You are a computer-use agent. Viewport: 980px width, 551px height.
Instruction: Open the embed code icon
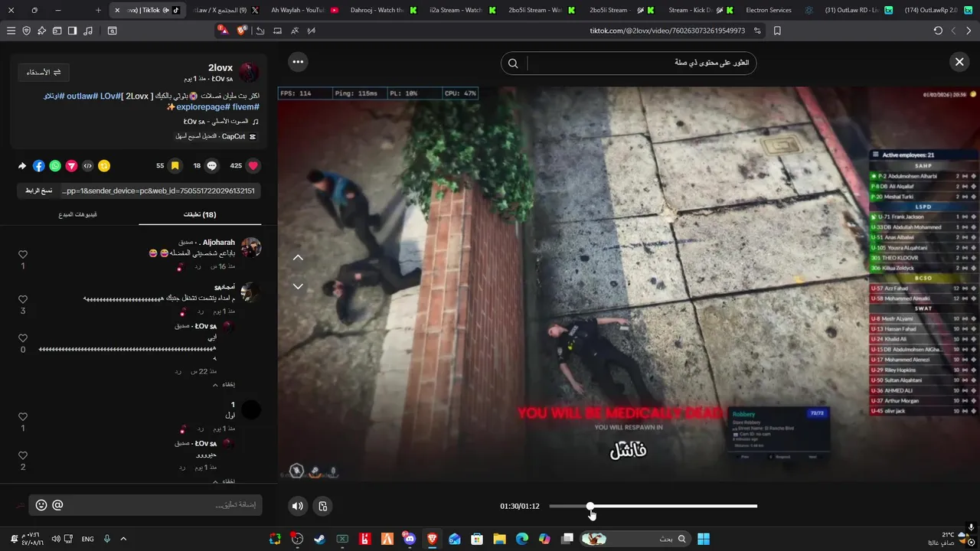click(x=88, y=165)
